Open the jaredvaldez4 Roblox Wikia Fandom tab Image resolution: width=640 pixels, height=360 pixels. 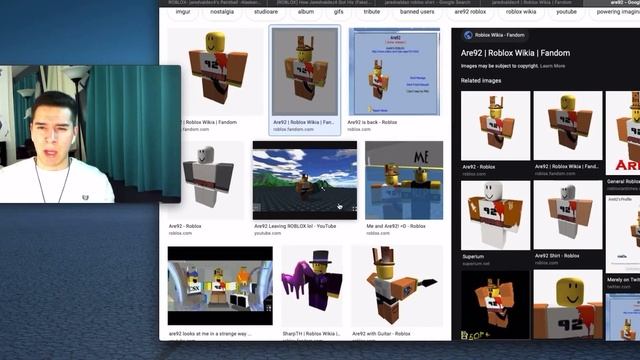(532, 2)
